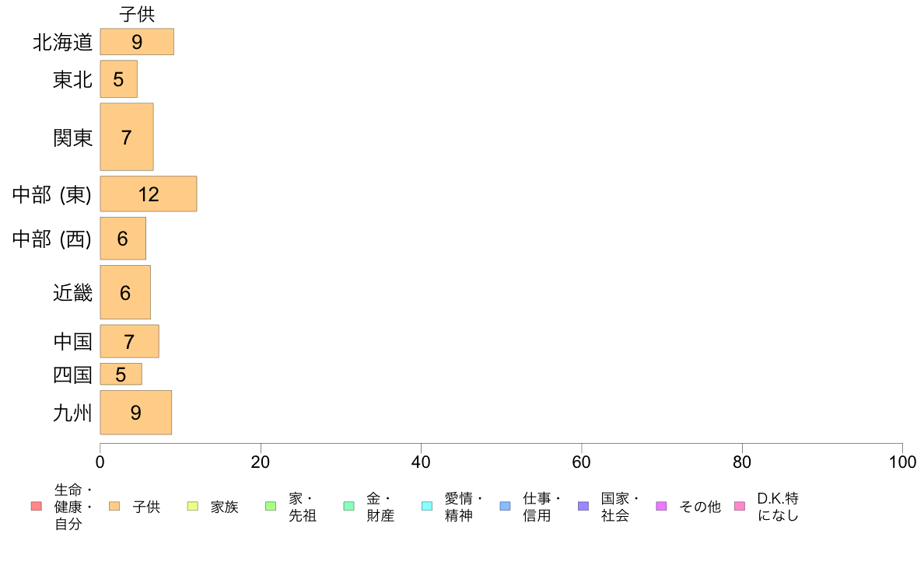Click the 子供 column header above the bars
Screen dimensions: 924x572
(x=137, y=14)
